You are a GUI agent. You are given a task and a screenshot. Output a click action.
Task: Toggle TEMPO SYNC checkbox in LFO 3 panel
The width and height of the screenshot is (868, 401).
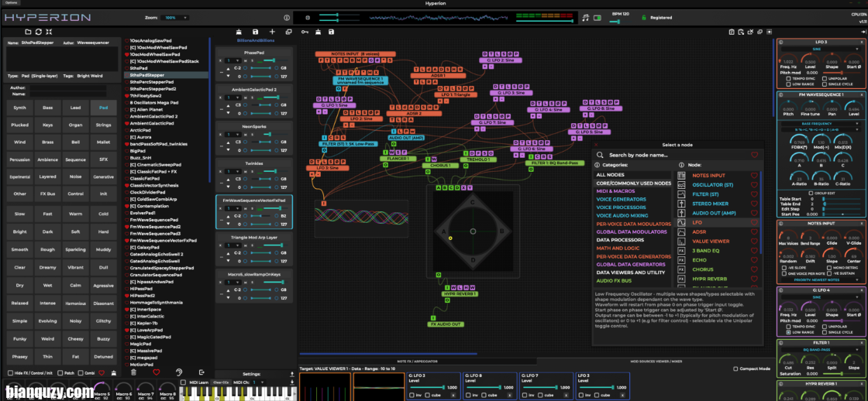(788, 78)
